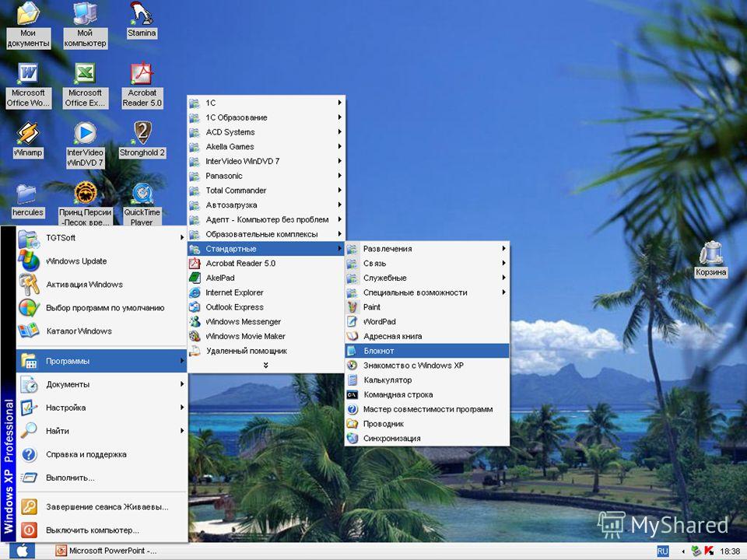Expand the 1C program group
747x560 pixels.
266,103
